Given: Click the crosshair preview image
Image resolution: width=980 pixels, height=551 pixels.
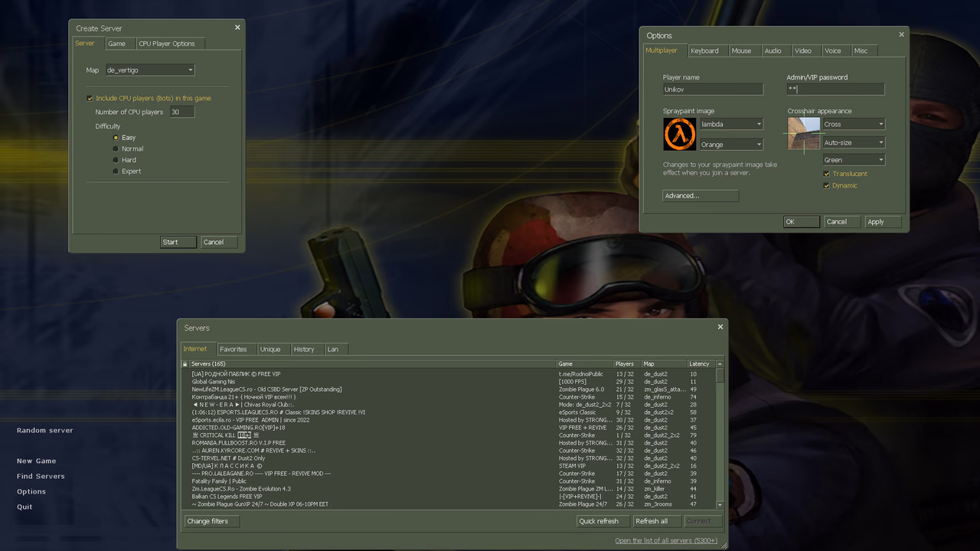Looking at the screenshot, I should 803,135.
